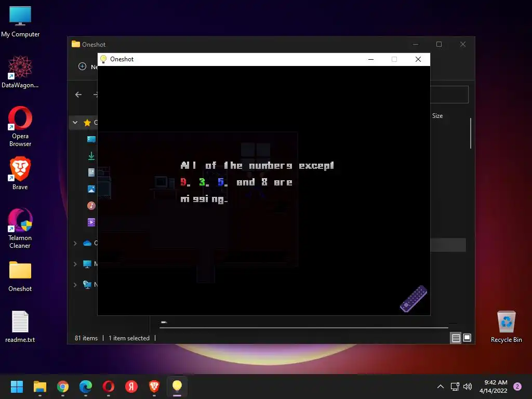Image resolution: width=532 pixels, height=399 pixels.
Task: Sort Explorer files by Size column
Action: (x=437, y=116)
